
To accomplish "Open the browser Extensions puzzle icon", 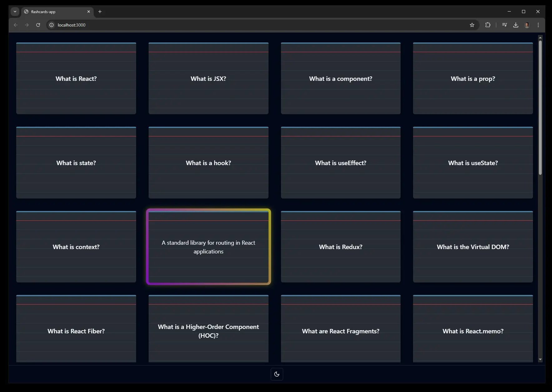I will [x=488, y=25].
